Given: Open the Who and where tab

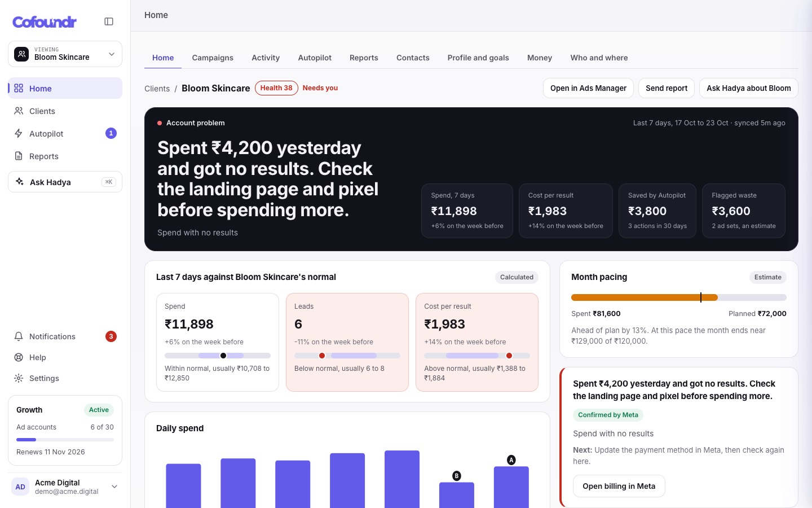Looking at the screenshot, I should tap(599, 58).
